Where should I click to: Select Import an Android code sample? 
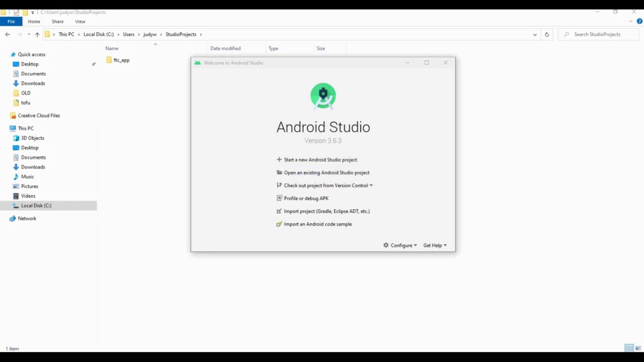pos(317,224)
